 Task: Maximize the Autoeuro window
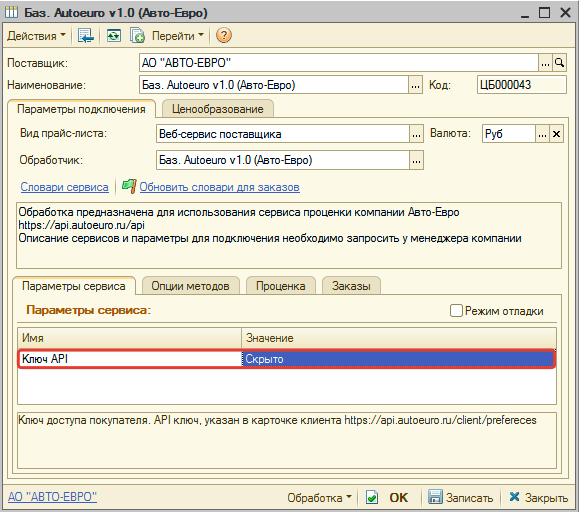tap(545, 13)
